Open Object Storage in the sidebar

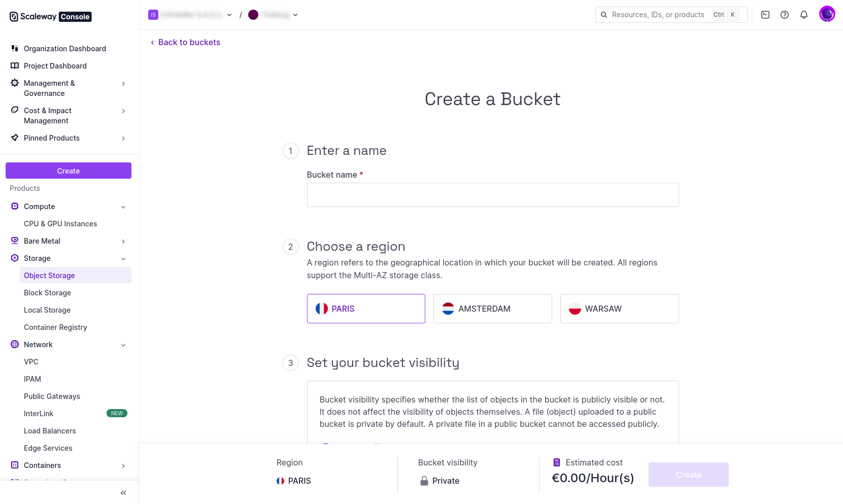point(49,275)
